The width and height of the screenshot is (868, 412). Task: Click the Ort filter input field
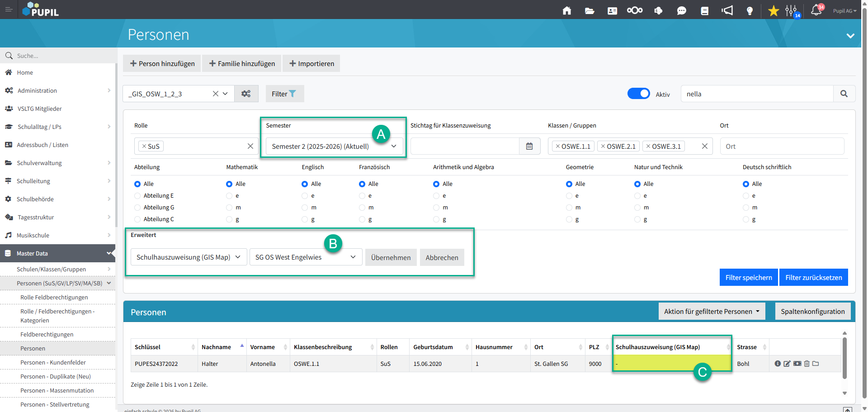pyautogui.click(x=782, y=147)
